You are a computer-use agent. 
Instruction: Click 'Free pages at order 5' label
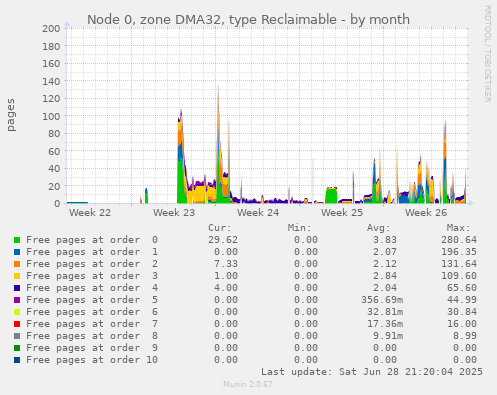pyautogui.click(x=92, y=300)
